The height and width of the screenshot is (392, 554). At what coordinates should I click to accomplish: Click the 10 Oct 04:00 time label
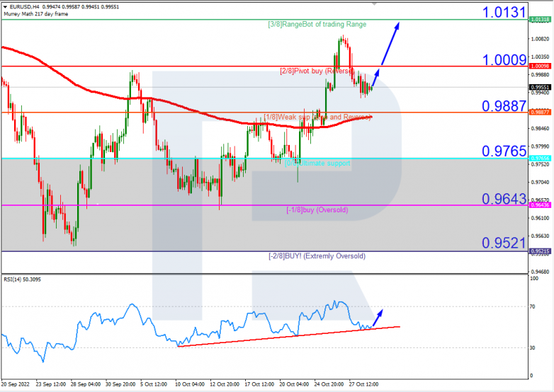point(189,384)
